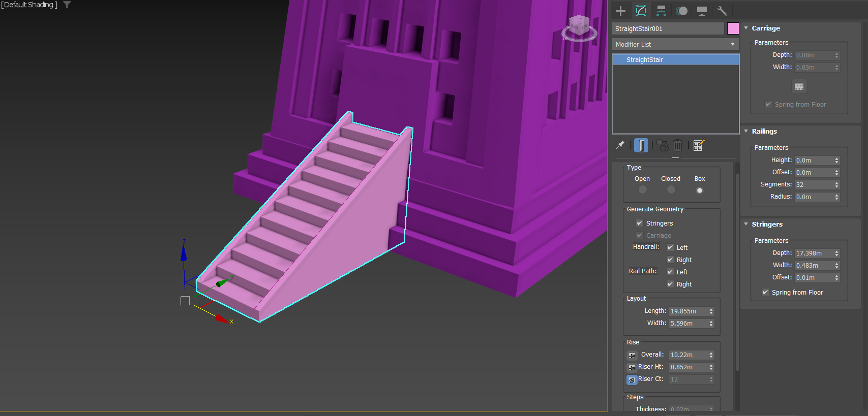
Task: Toggle Stringers Spring from Floor checkbox
Action: click(x=765, y=292)
